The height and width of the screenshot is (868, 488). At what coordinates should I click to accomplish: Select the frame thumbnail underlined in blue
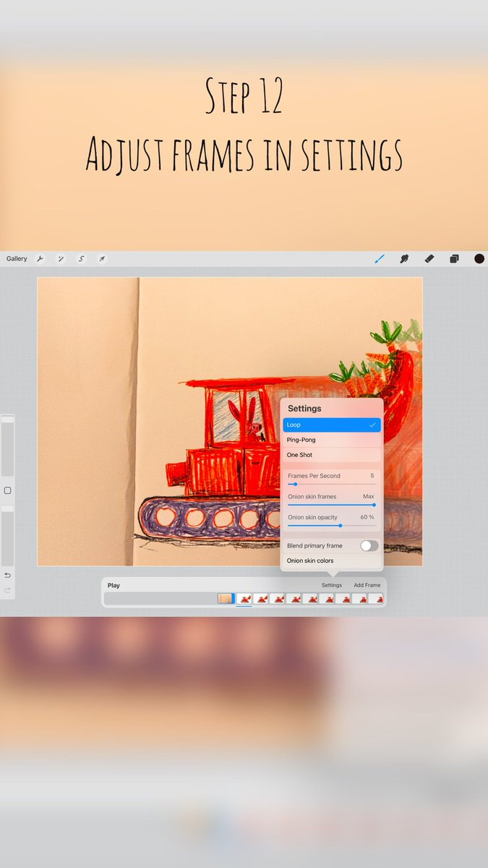pos(244,599)
